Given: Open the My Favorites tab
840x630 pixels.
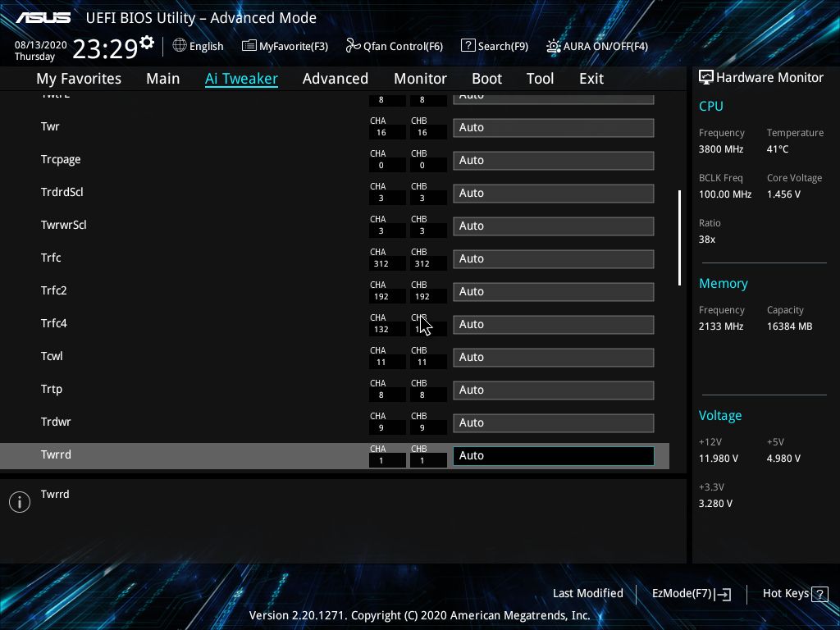Looking at the screenshot, I should (x=79, y=79).
